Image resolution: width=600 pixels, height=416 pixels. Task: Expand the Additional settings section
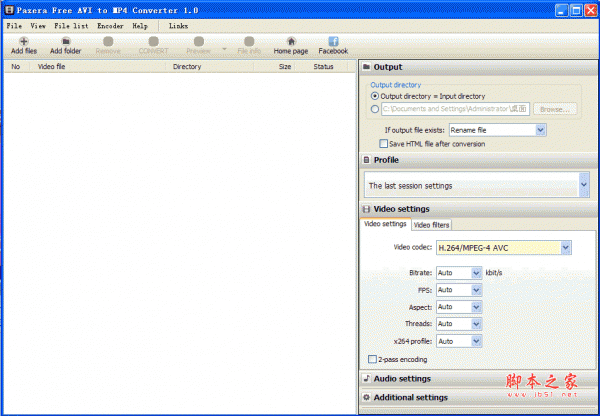[478, 397]
